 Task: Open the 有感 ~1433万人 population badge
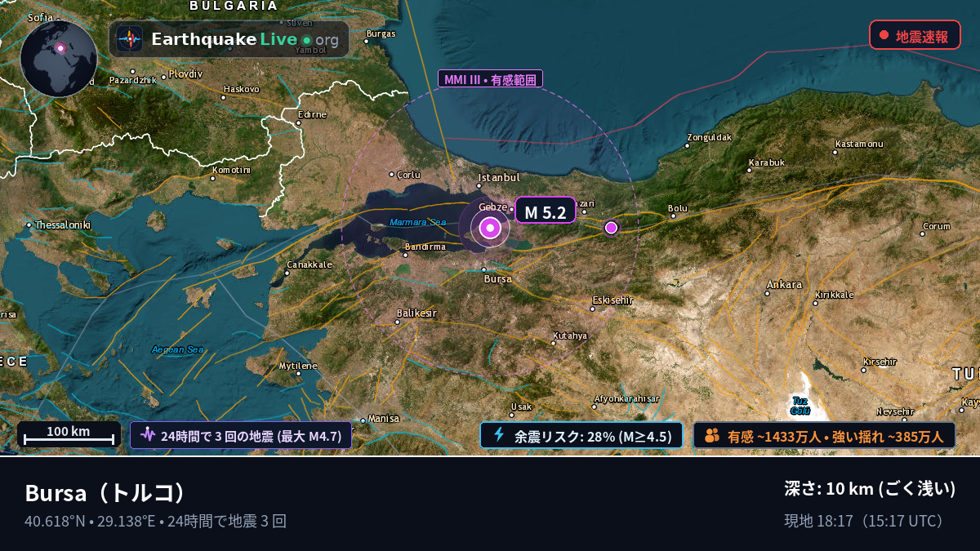pyautogui.click(x=824, y=436)
